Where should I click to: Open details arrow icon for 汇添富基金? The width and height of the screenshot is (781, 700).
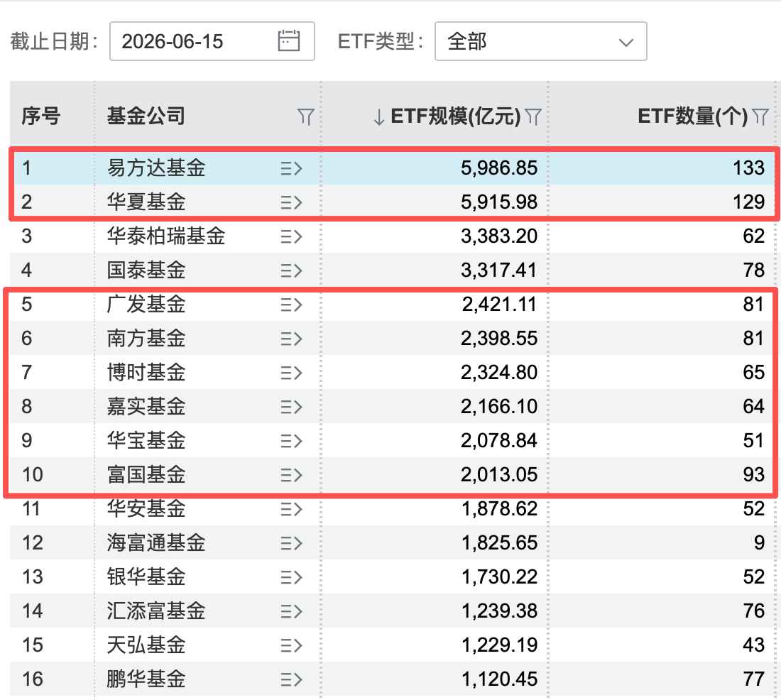coord(291,611)
